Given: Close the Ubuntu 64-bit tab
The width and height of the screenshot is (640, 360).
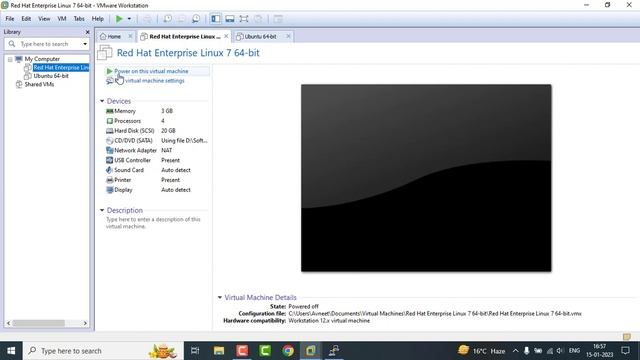Looking at the screenshot, I should point(288,36).
